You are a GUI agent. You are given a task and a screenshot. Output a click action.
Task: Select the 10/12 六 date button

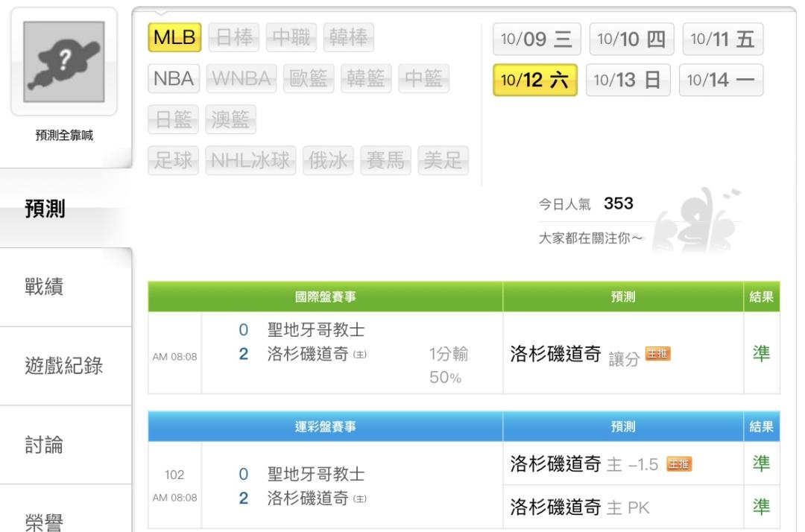coord(535,80)
